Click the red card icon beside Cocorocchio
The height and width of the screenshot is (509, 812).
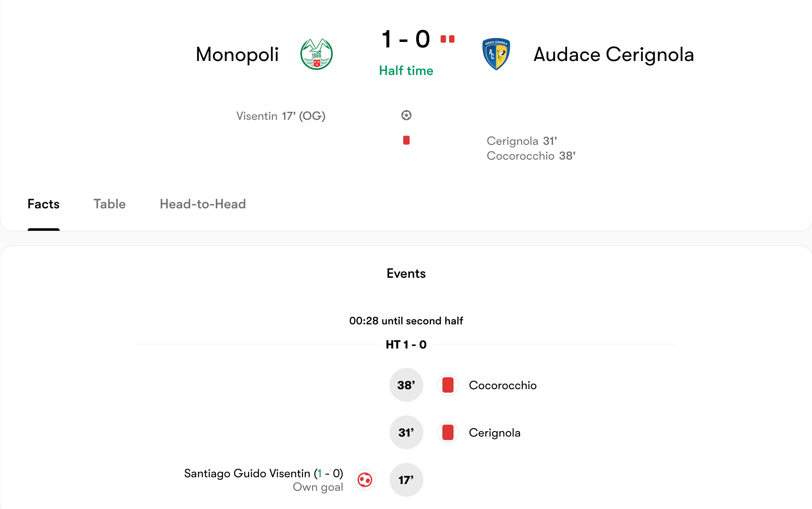coord(448,385)
